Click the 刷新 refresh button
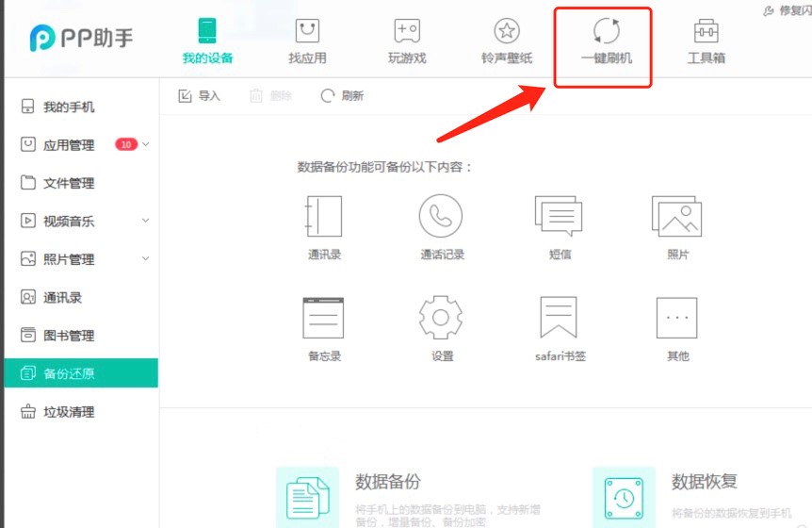 point(342,96)
